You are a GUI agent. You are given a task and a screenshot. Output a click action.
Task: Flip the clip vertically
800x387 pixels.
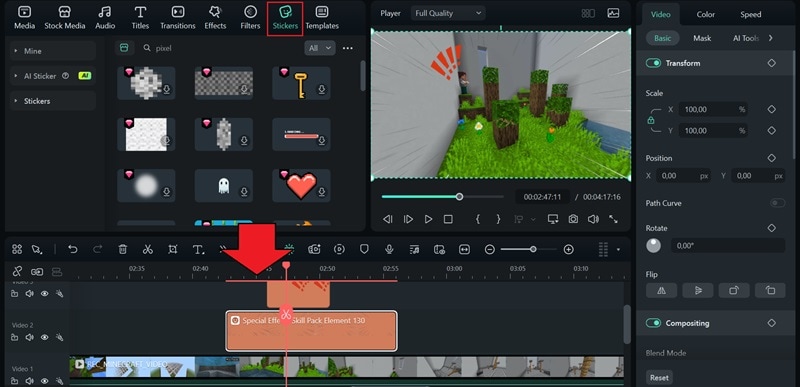tap(698, 291)
